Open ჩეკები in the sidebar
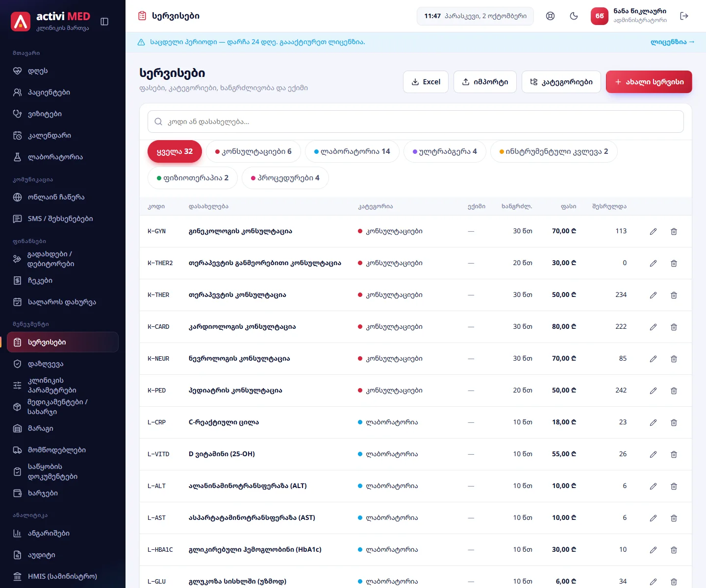Screen dimensions: 706x588 63,280
